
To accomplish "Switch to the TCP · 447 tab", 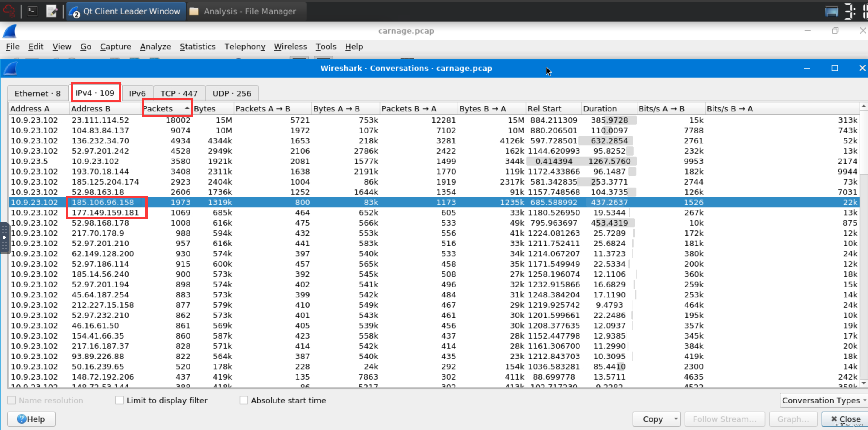I will [x=179, y=93].
